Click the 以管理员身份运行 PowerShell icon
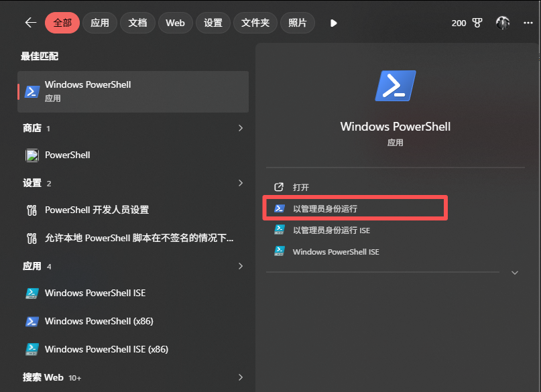The image size is (541, 392). coord(279,208)
